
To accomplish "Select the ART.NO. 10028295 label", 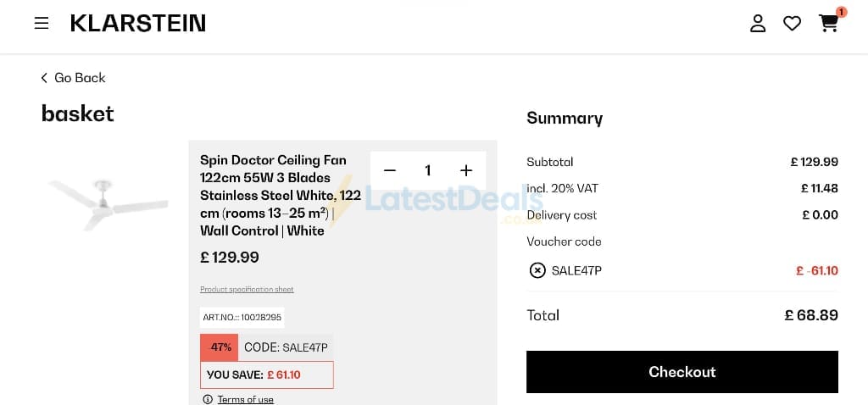I will coord(242,318).
